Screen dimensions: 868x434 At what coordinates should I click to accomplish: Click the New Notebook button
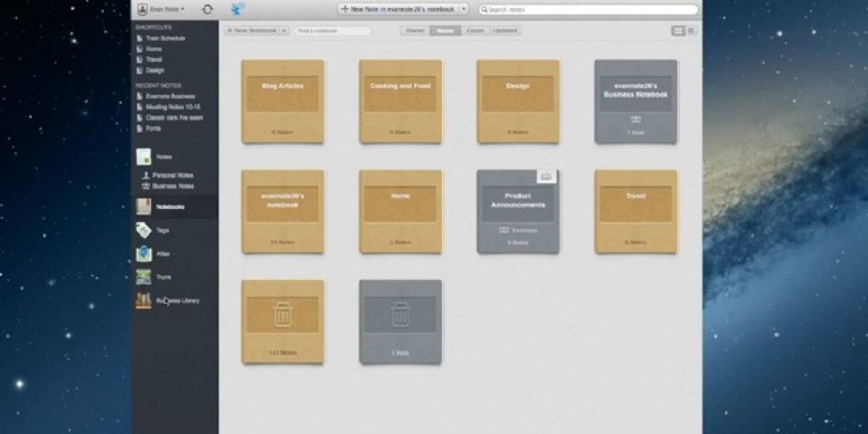(x=251, y=31)
